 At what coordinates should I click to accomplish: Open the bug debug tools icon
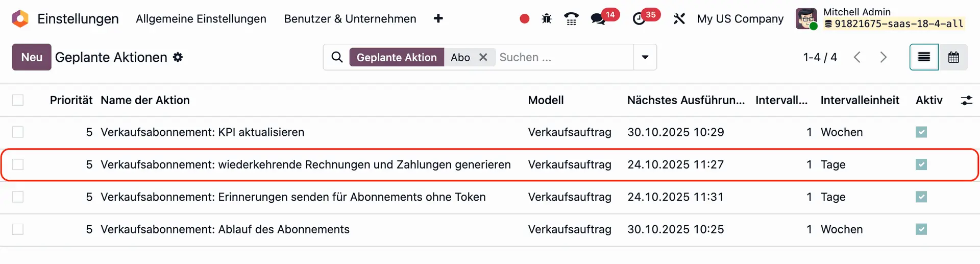coord(547,19)
